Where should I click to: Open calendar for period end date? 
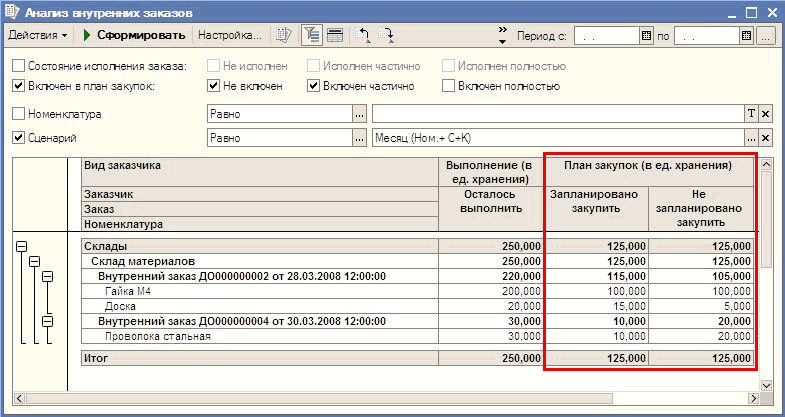746,35
